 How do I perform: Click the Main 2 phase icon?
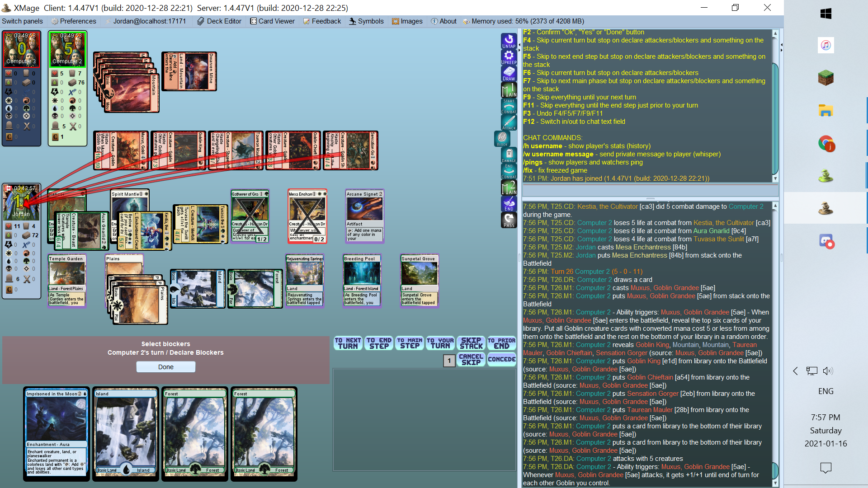(x=509, y=188)
